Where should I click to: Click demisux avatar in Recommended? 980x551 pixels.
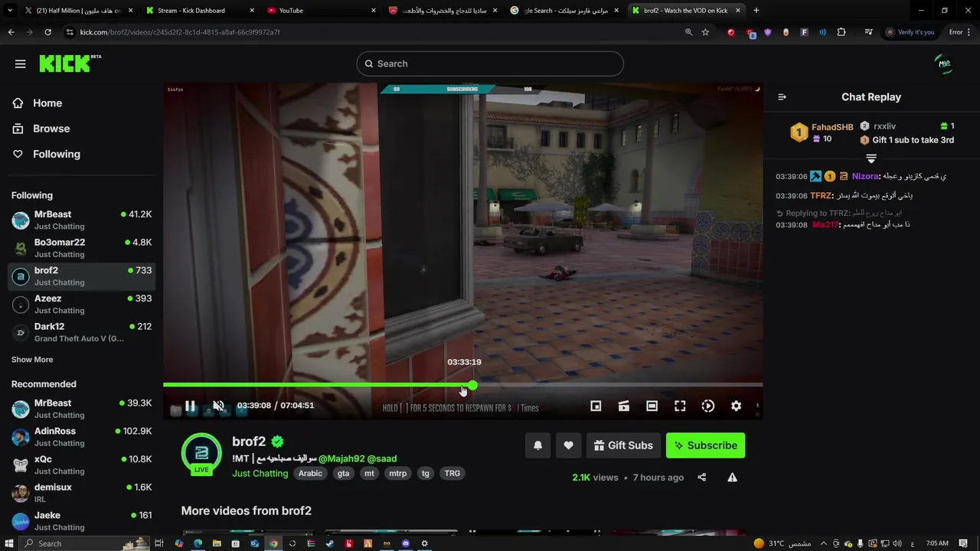[x=21, y=493]
